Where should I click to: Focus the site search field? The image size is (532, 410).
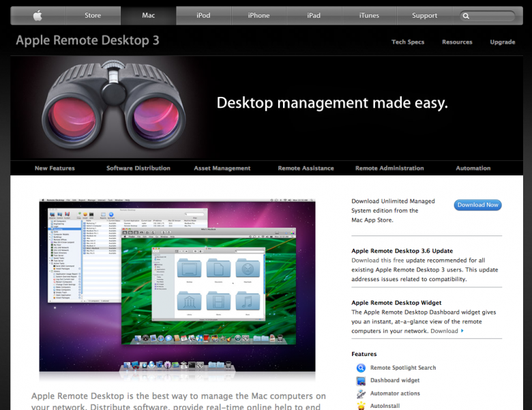click(x=487, y=16)
